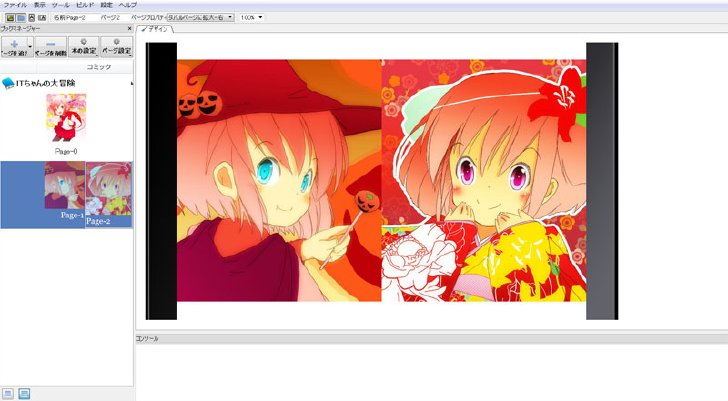
Task: Click the single page view toolbar icon
Action: (x=32, y=18)
